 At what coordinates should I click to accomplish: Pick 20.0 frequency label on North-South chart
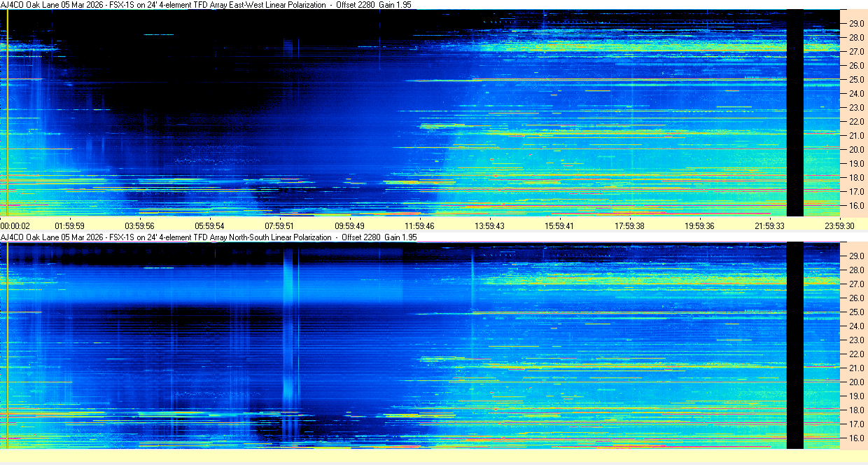point(856,382)
